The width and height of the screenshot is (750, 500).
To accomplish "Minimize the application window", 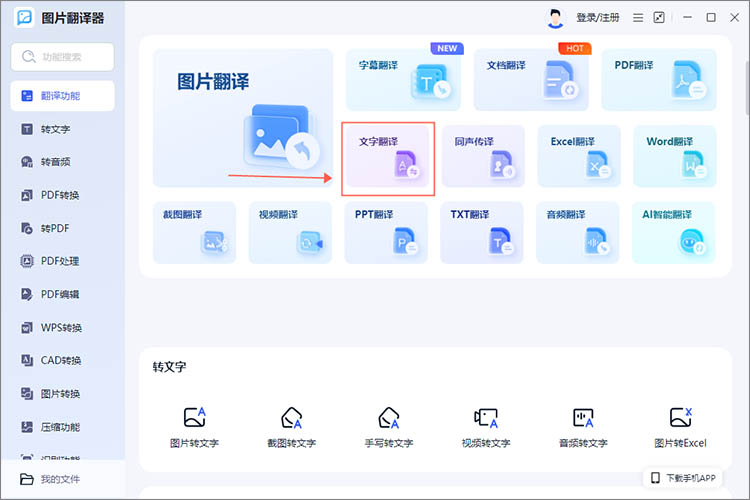I will pyautogui.click(x=687, y=18).
